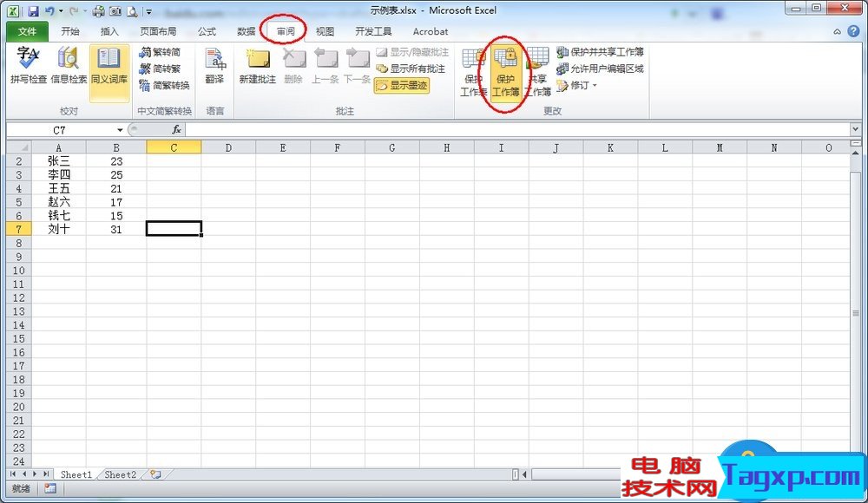Go to first sheet navigation arrow
Screen dimensions: 868x503
13,474
